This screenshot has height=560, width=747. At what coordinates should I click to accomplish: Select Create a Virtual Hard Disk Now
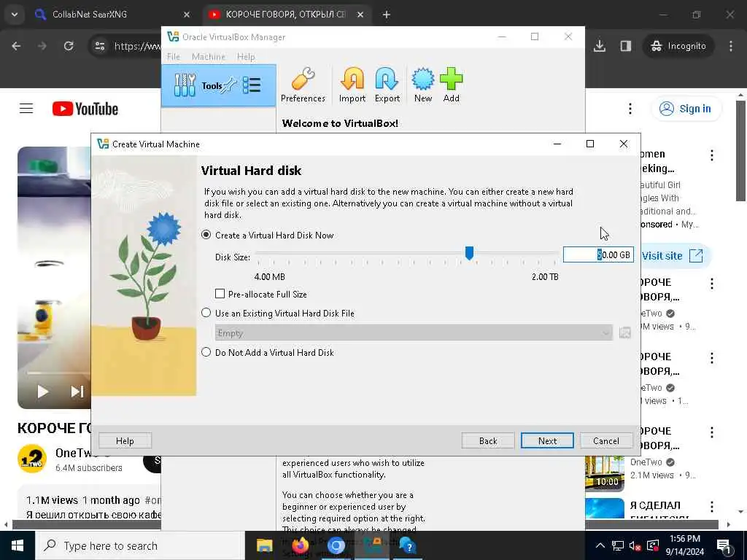pyautogui.click(x=269, y=235)
